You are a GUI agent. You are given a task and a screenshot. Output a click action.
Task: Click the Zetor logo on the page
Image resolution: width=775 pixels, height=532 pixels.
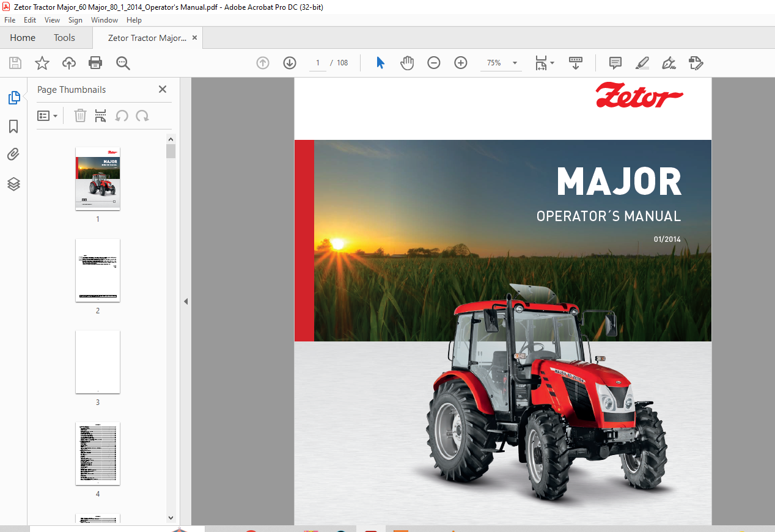pyautogui.click(x=639, y=96)
